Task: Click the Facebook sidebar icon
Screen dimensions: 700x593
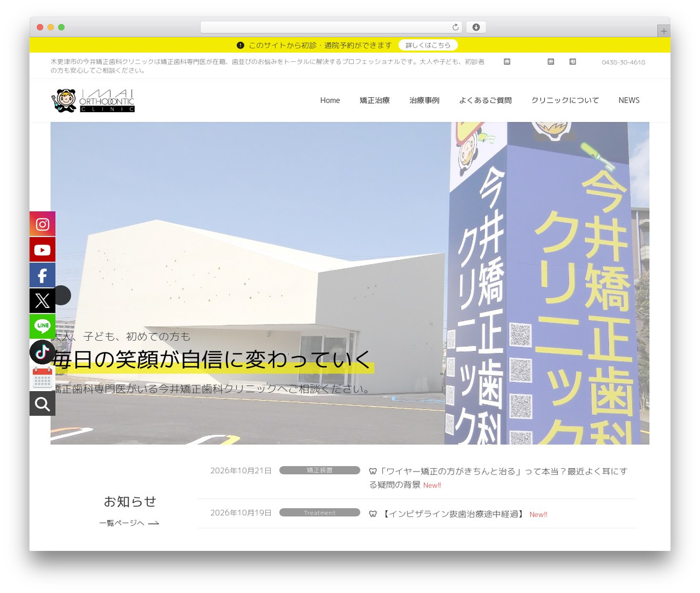Action: tap(42, 275)
